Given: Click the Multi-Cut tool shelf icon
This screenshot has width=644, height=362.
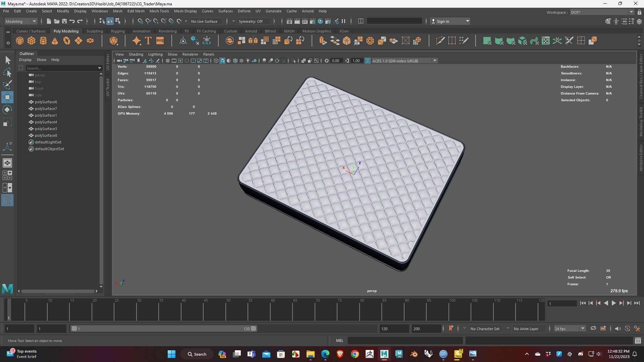Looking at the screenshot, I should click(x=440, y=41).
